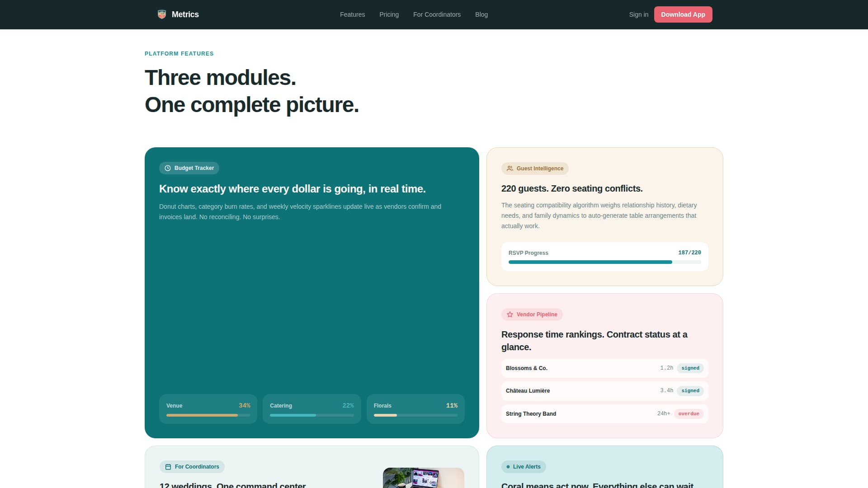The image size is (868, 488).
Task: Click the 1.2h response time value
Action: [x=666, y=368]
